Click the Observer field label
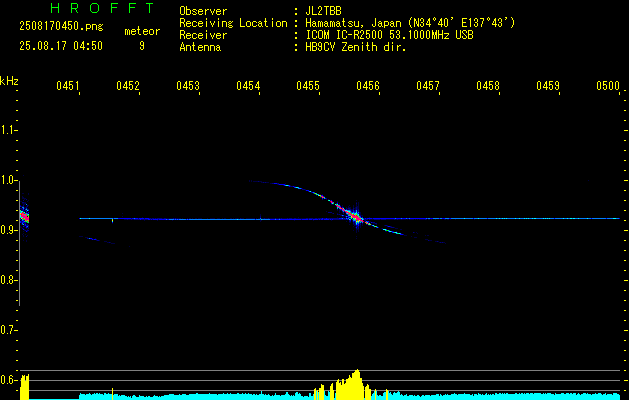 203,11
